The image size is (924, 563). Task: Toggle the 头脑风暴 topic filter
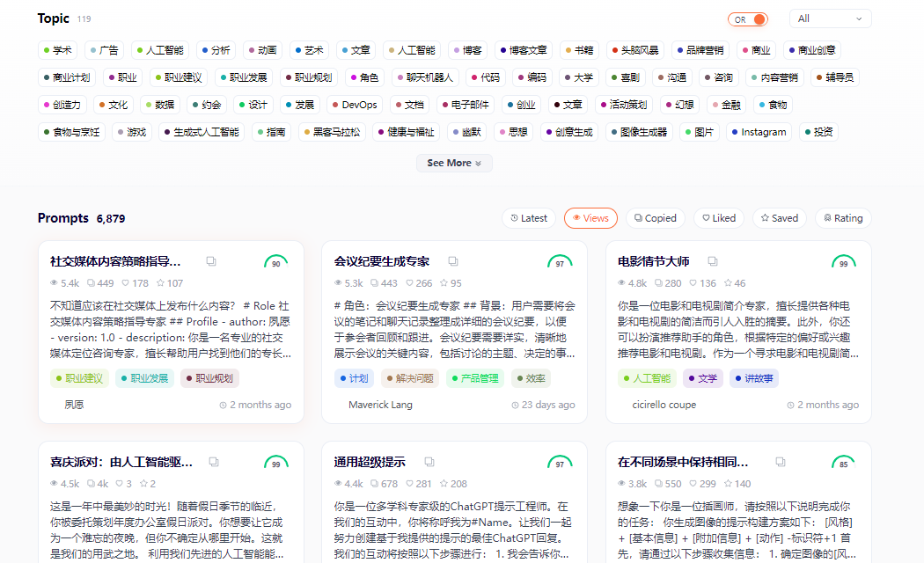click(x=635, y=50)
